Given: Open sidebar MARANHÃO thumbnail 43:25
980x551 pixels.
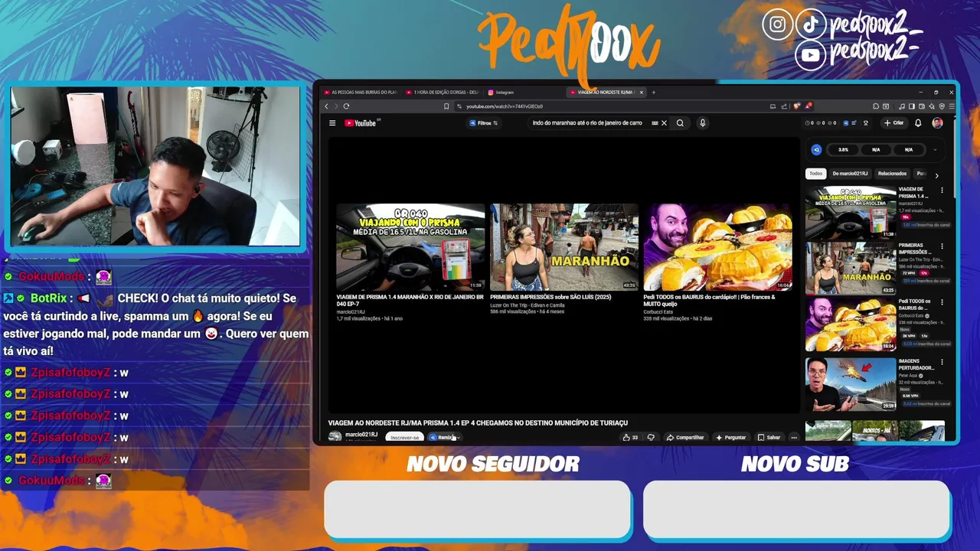Looking at the screenshot, I should (851, 269).
